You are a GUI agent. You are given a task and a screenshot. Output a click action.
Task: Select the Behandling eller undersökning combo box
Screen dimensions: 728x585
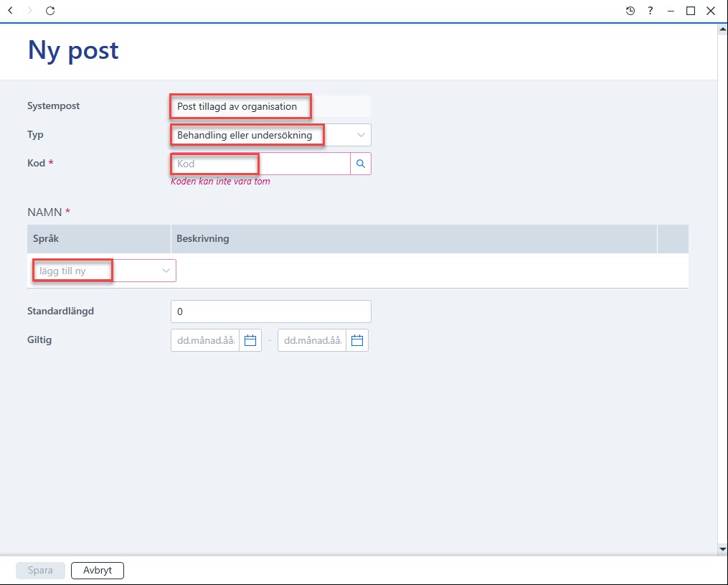(270, 135)
